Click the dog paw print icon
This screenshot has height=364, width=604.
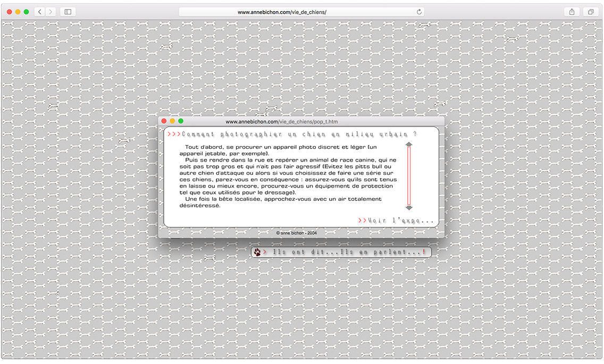pyautogui.click(x=257, y=252)
